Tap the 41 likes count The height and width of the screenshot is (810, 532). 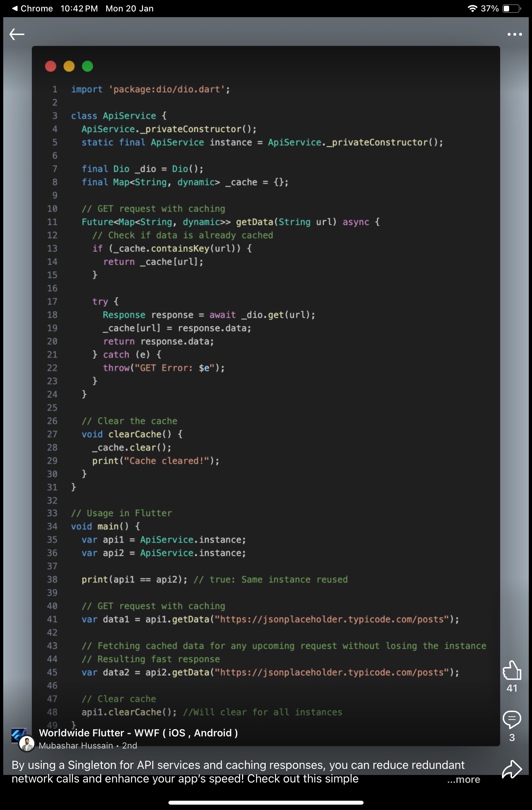coord(512,688)
